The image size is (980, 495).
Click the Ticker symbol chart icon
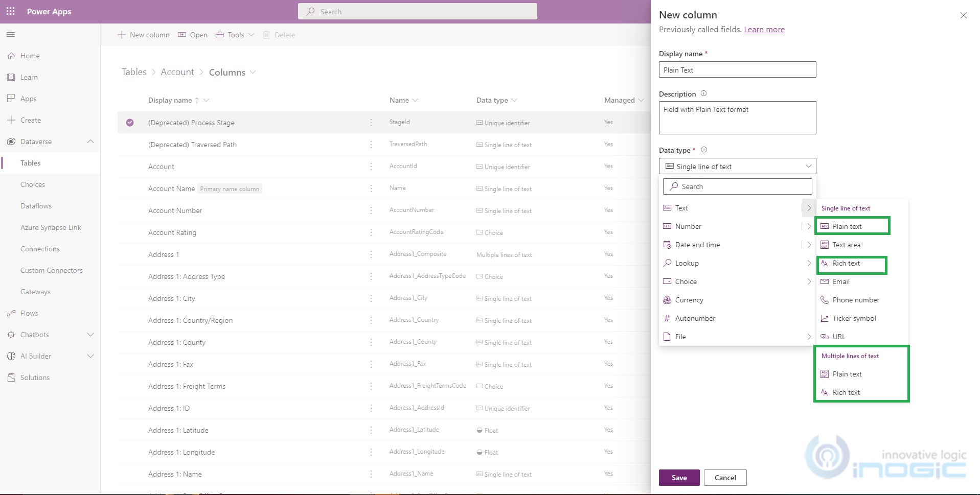pos(825,318)
